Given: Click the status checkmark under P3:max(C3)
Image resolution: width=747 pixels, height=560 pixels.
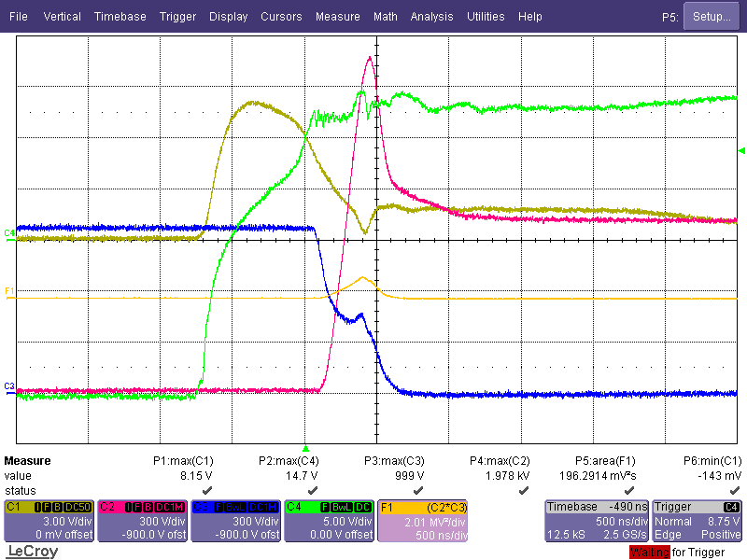Looking at the screenshot, I should pos(418,490).
